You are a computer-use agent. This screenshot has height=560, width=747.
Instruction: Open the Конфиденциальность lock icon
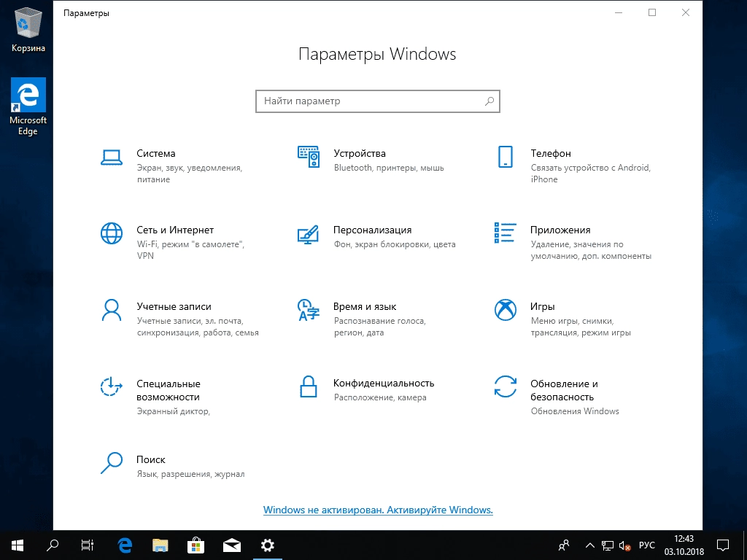coord(309,386)
